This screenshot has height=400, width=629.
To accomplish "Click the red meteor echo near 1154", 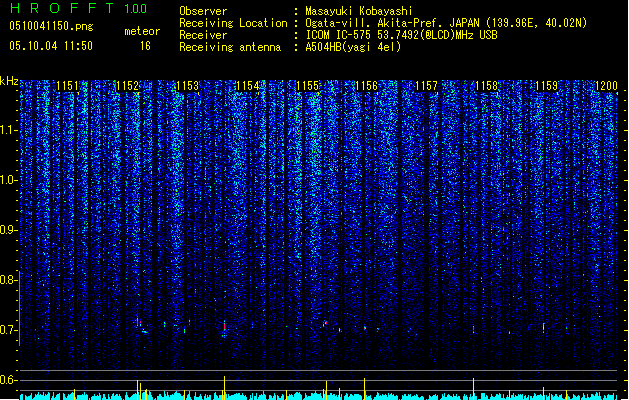I will tap(225, 327).
